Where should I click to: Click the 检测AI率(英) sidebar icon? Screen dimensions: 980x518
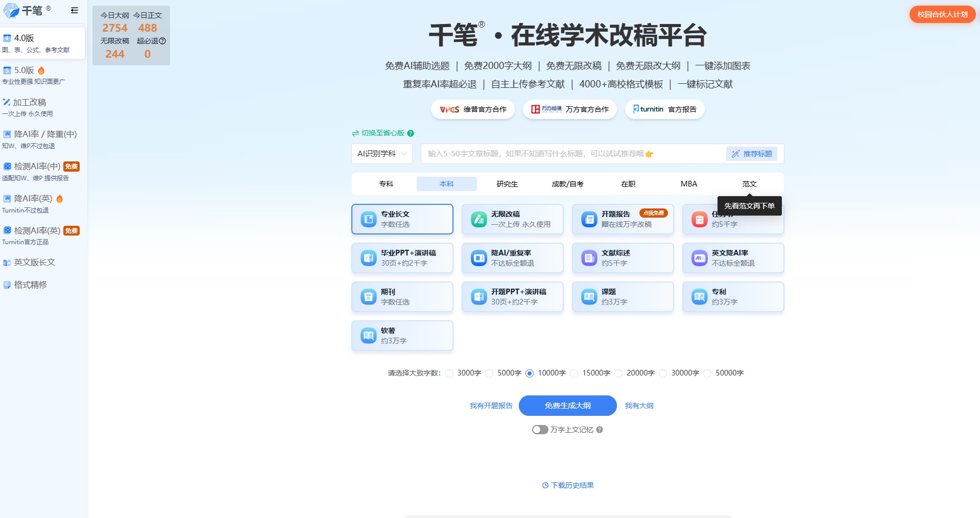pyautogui.click(x=7, y=230)
